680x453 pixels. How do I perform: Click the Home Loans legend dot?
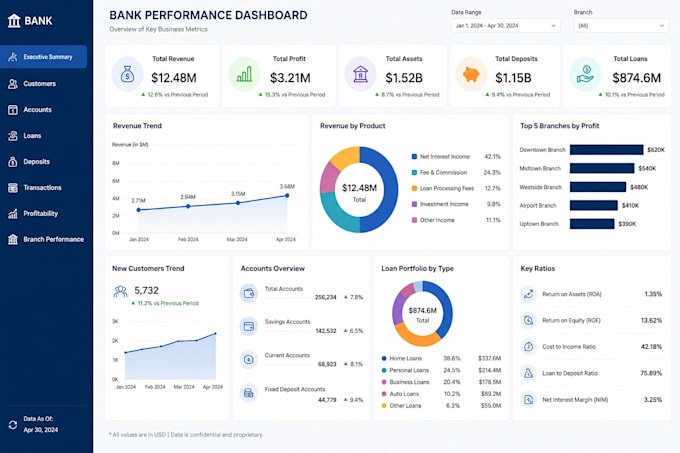point(384,358)
